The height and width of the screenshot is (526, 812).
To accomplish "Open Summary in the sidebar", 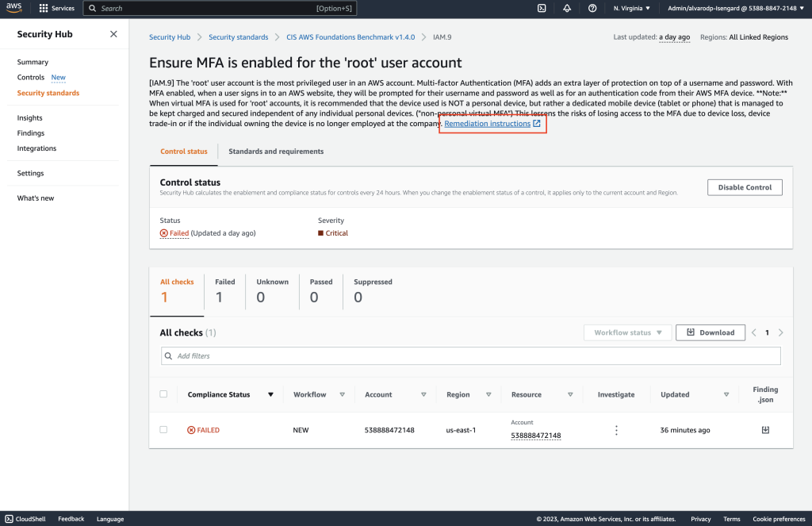I will [33, 62].
